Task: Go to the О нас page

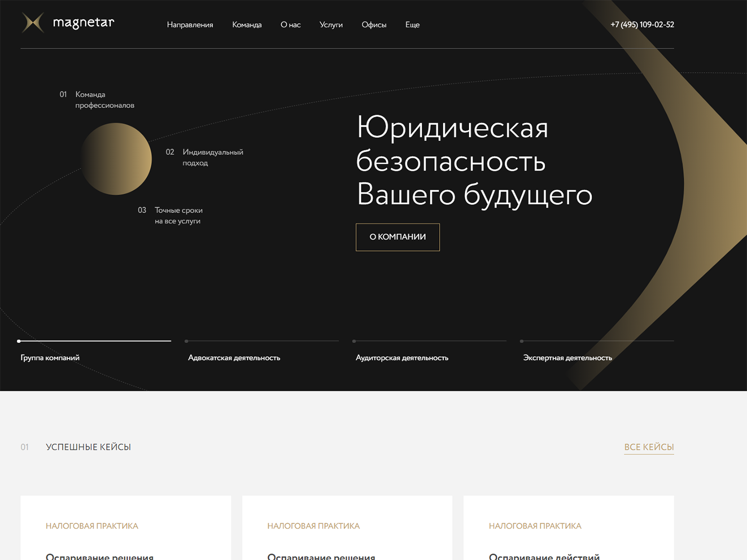Action: 290,25
